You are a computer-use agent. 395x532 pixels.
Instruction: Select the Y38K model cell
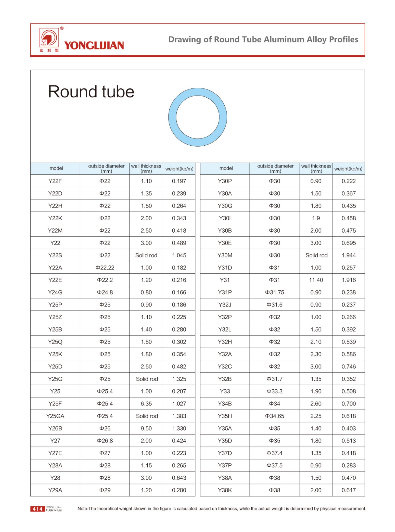(225, 490)
